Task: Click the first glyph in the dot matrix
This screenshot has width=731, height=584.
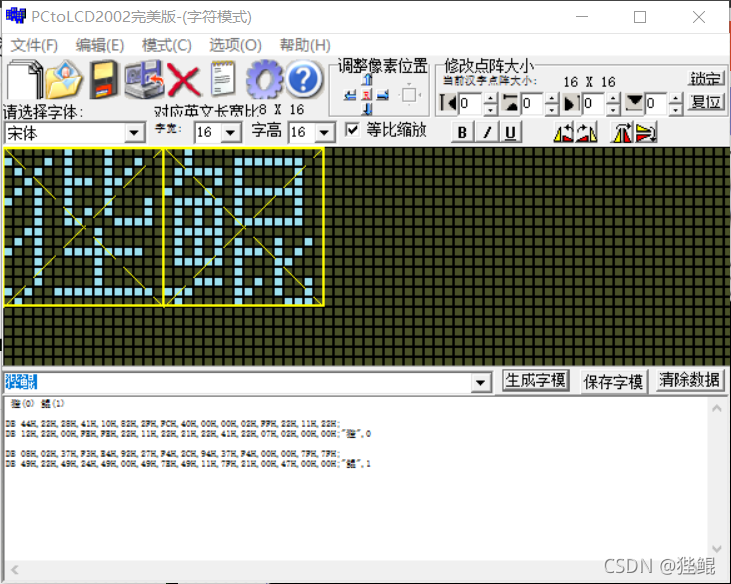Action: pos(83,227)
